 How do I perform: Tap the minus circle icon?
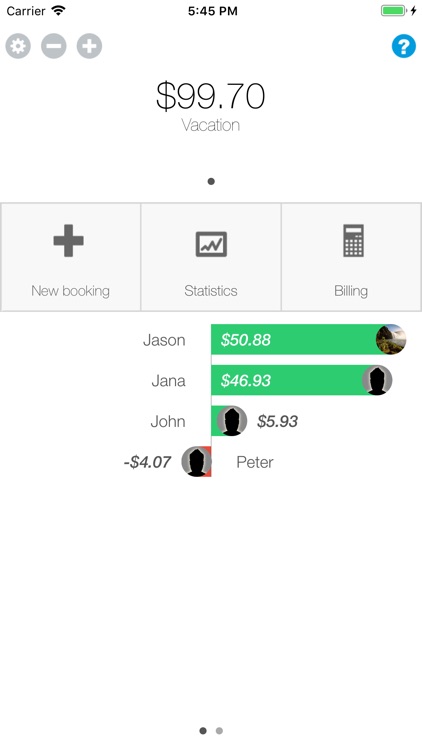(54, 46)
